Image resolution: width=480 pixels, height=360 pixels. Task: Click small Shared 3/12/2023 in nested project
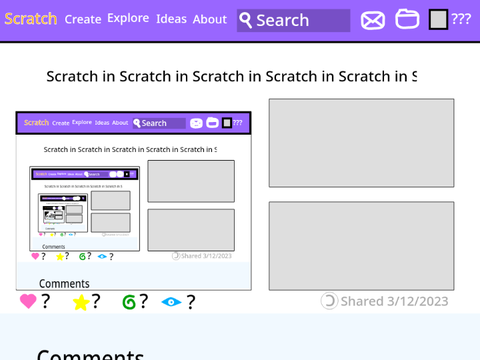point(206,256)
